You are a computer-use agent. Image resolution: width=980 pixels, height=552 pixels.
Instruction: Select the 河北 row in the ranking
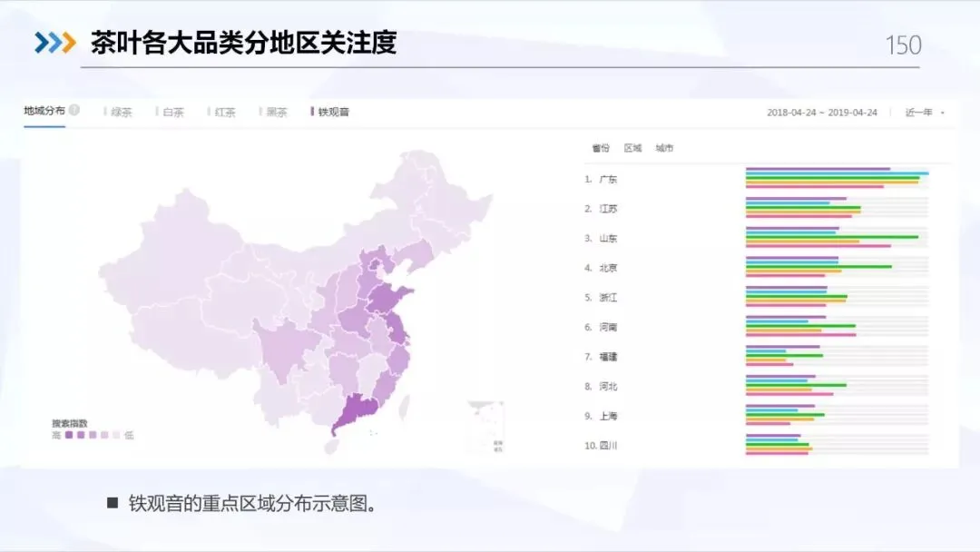point(756,387)
